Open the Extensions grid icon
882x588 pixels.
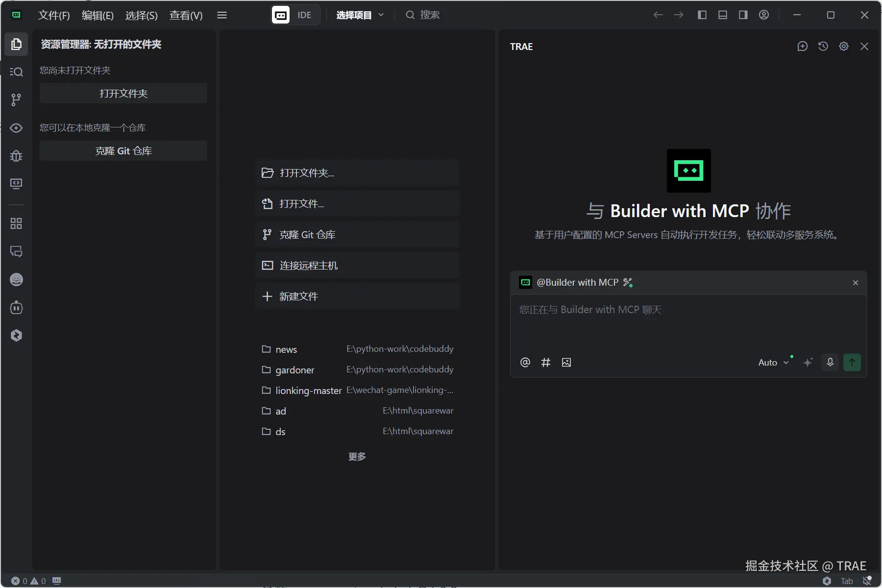click(16, 223)
